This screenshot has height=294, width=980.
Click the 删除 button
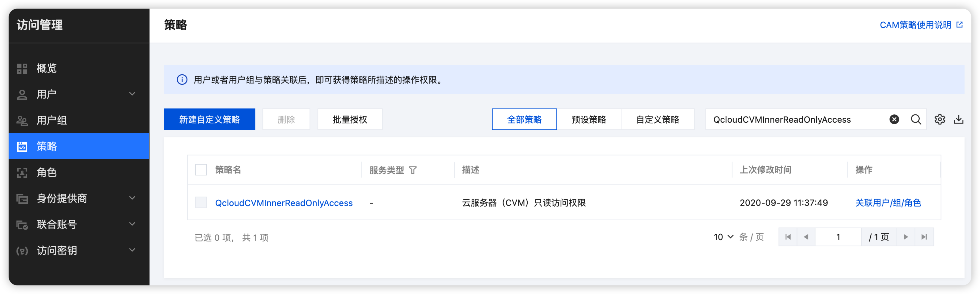tap(286, 119)
